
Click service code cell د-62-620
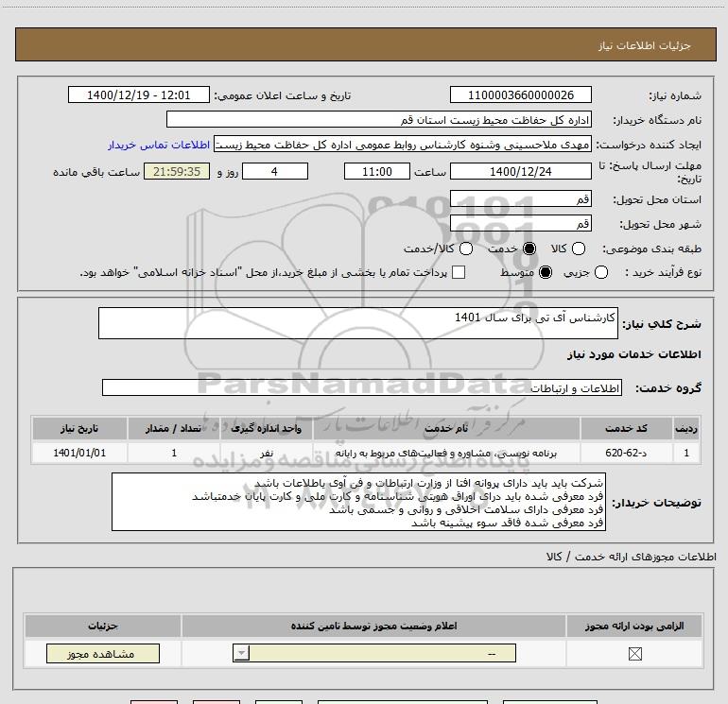point(626,453)
